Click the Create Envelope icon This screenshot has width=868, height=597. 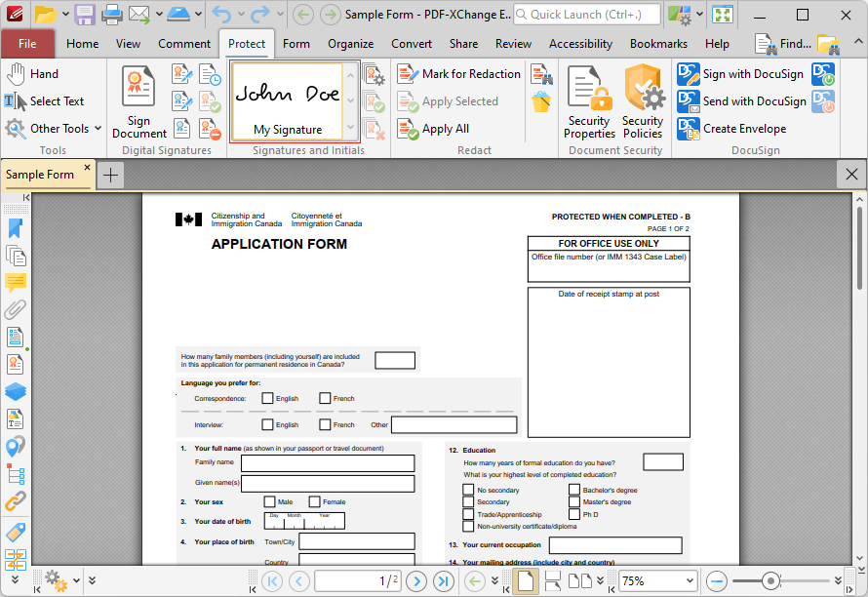pyautogui.click(x=689, y=129)
